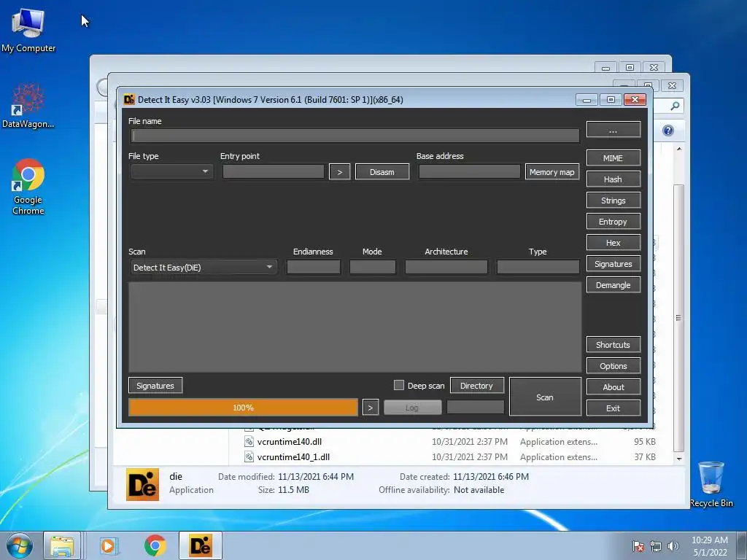Click vcruntime140.dll file icon in Explorer
Viewport: 747px width, 560px height.
pyautogui.click(x=249, y=441)
